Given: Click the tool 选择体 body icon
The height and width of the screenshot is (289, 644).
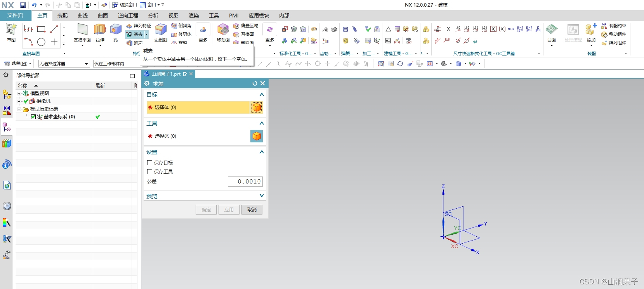Looking at the screenshot, I should (257, 136).
